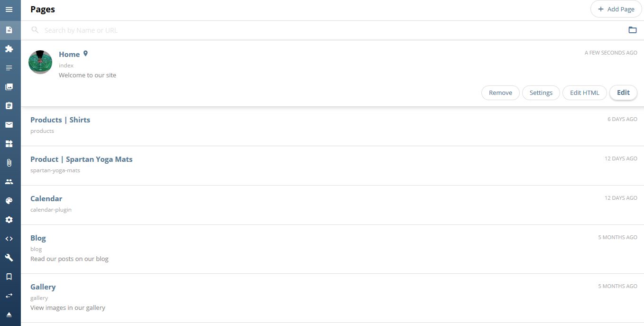The image size is (644, 326).
Task: Select the Pages document icon in sidebar
Action: coord(9,30)
